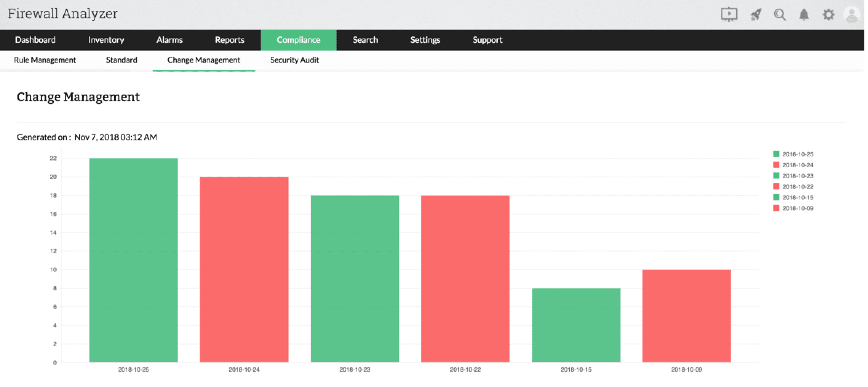
Task: Click the 2018-10-22 red legend swatch
Action: pyautogui.click(x=776, y=187)
